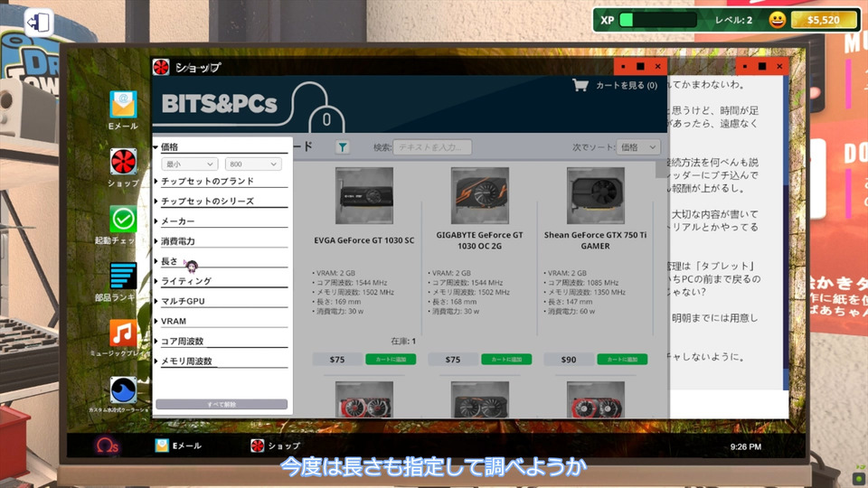Select the EVGA GeForce GT 1030 SC thumbnail

pyautogui.click(x=364, y=196)
